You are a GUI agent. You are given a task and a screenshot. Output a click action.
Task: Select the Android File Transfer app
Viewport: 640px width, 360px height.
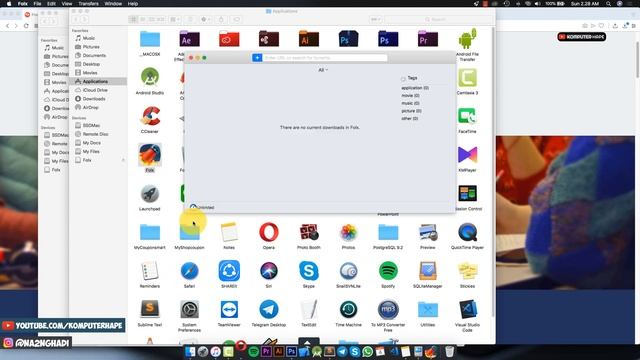[467, 39]
